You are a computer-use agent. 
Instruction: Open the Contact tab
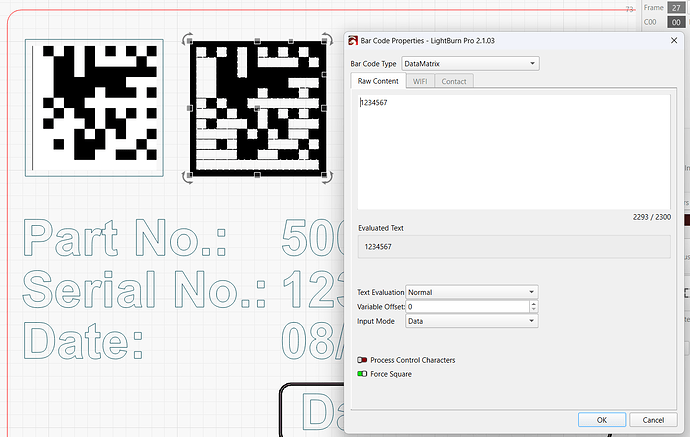pos(454,81)
